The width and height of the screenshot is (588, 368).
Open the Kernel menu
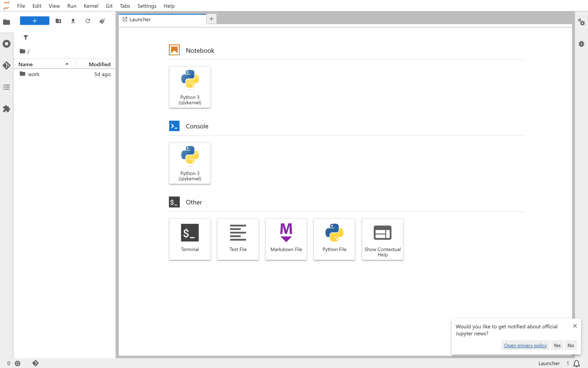coord(91,6)
